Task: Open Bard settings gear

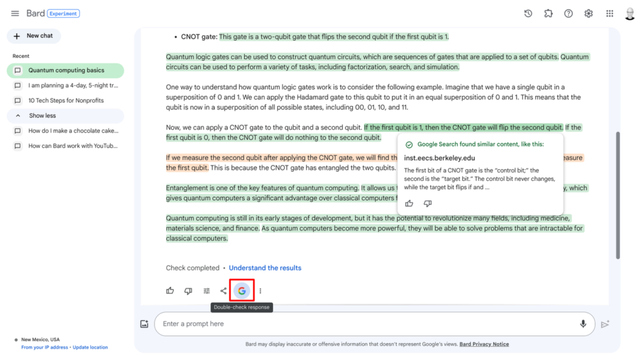Action: coord(588,13)
